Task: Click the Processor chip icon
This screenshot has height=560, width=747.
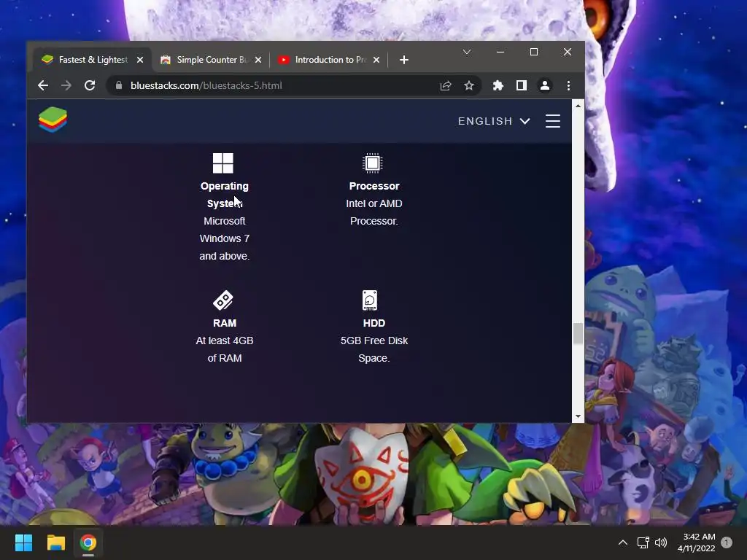Action: pyautogui.click(x=373, y=163)
